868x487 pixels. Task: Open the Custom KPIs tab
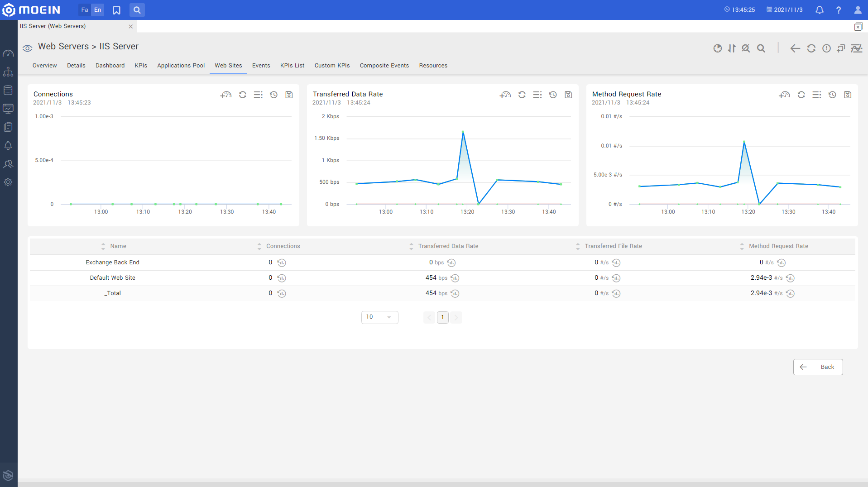[332, 66]
